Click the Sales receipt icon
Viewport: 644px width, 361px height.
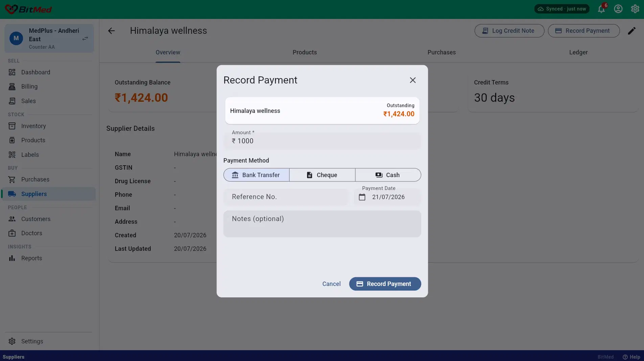12,101
